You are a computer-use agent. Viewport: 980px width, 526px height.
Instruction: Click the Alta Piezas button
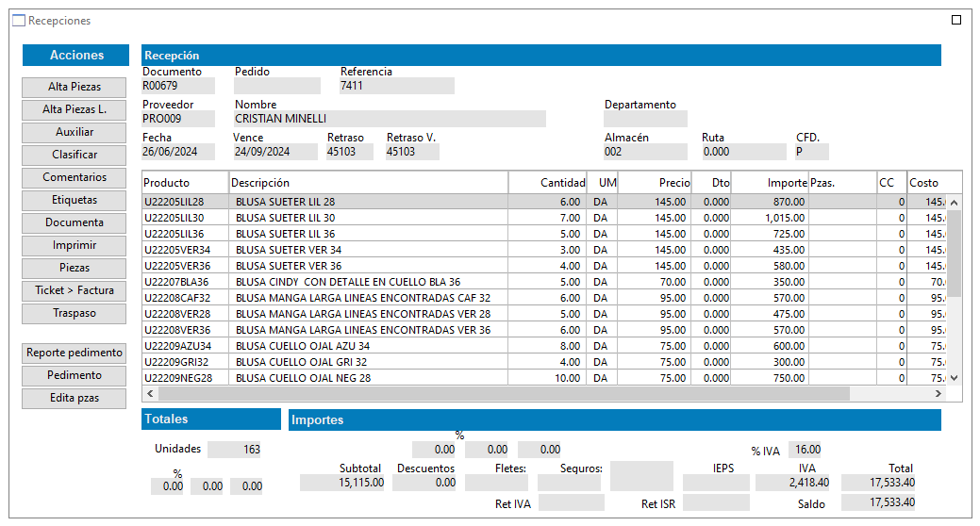(x=75, y=87)
